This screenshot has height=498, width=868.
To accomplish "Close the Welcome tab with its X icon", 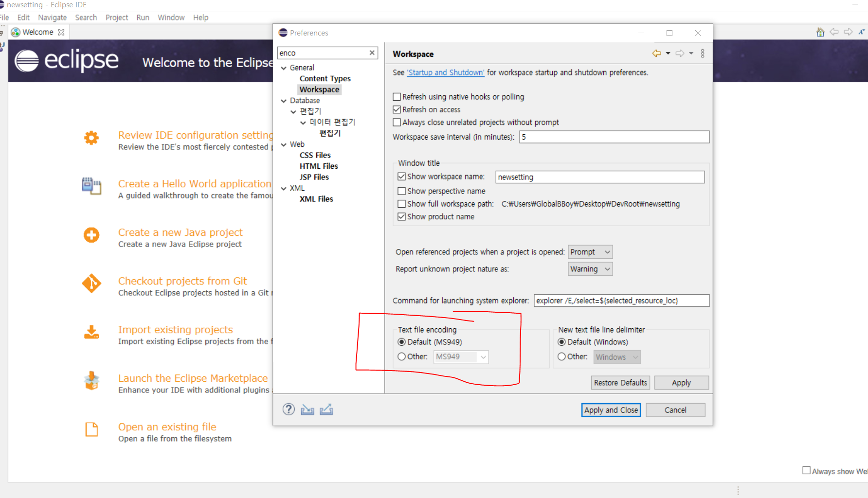I will [x=61, y=32].
